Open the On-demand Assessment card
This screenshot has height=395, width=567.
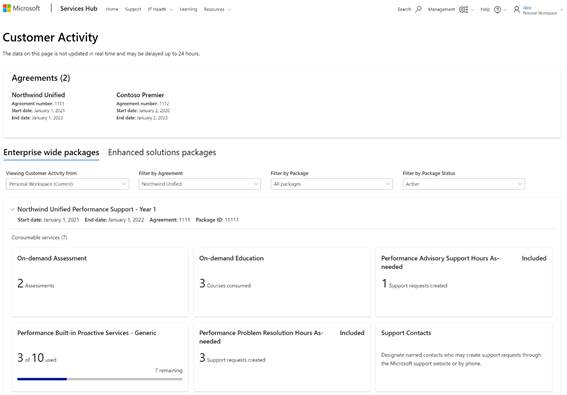(100, 282)
